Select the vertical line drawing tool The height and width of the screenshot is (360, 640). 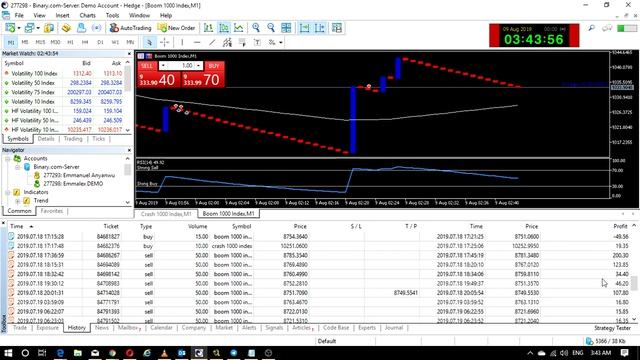click(x=182, y=42)
